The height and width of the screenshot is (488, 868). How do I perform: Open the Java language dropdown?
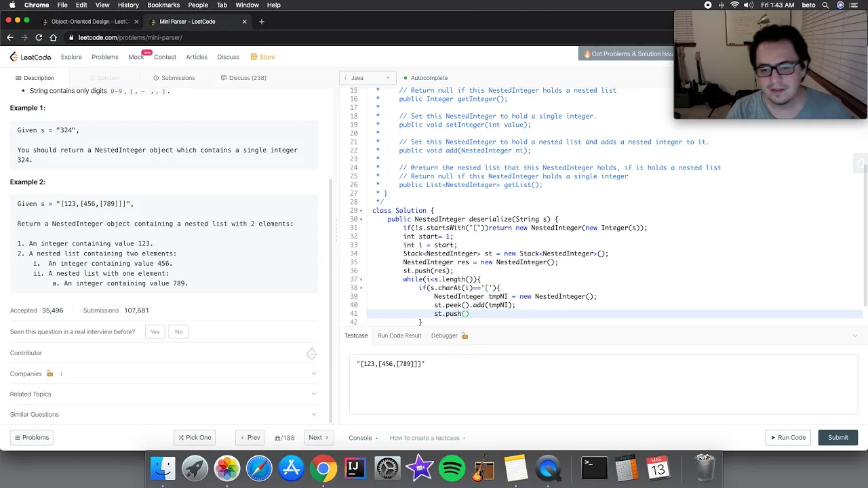(x=368, y=78)
